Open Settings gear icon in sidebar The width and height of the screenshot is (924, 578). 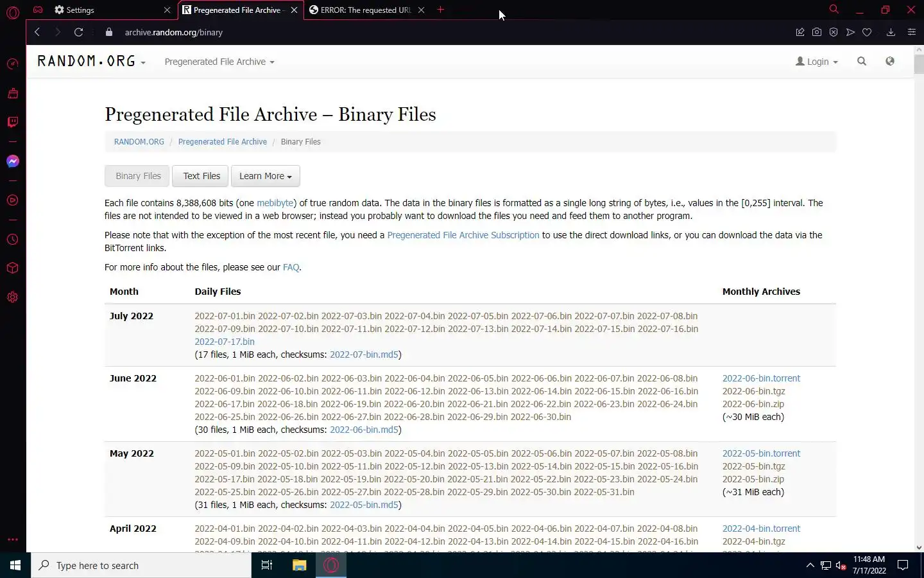point(13,297)
